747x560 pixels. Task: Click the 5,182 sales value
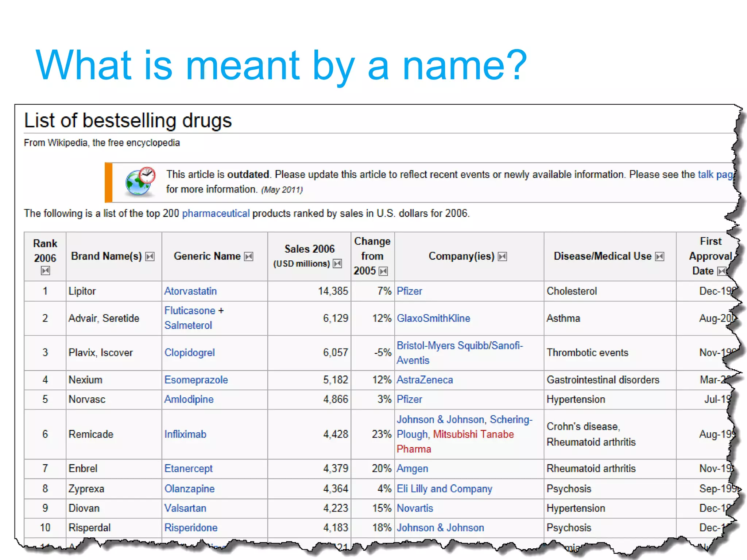click(336, 380)
